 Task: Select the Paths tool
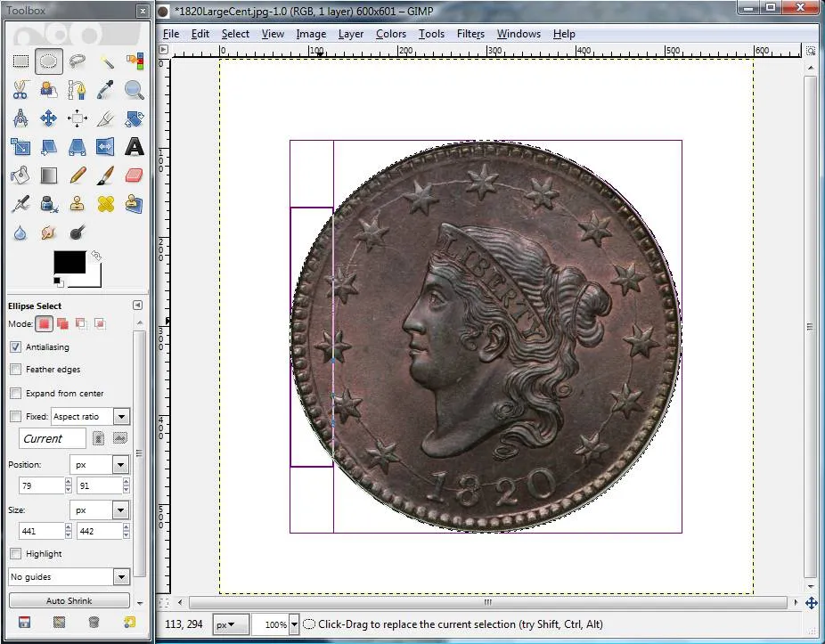tap(78, 90)
